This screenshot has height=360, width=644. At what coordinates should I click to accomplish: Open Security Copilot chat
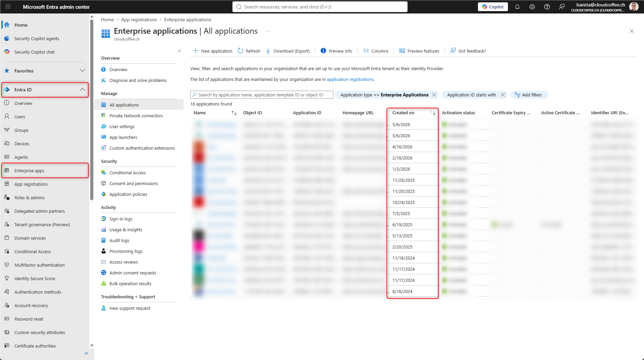(x=34, y=52)
